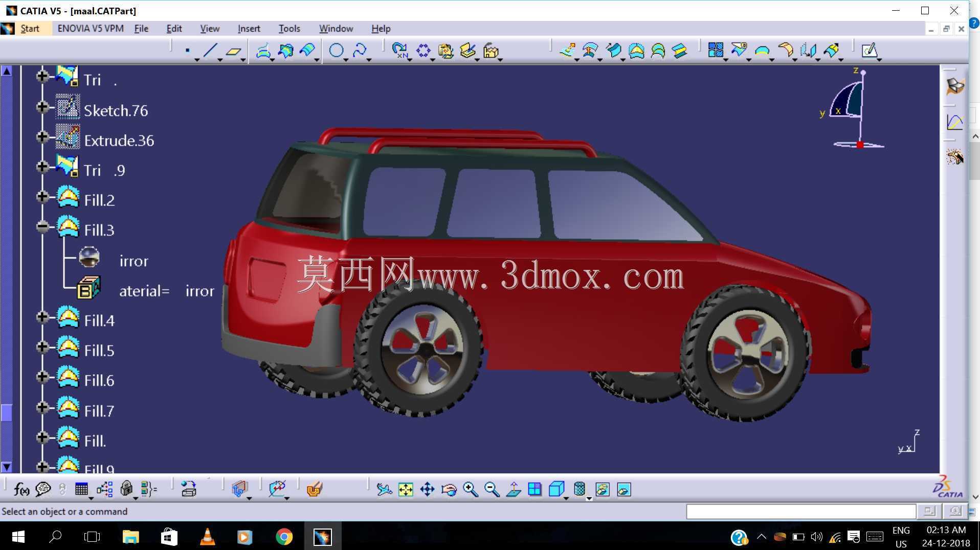Click the tree scroll-down arrow

tap(6, 467)
